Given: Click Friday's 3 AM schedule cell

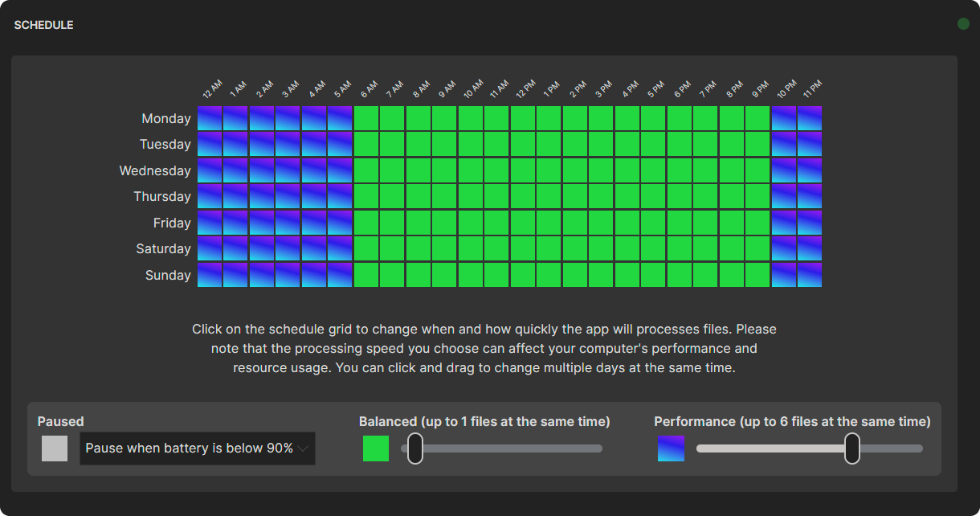Looking at the screenshot, I should pyautogui.click(x=288, y=223).
